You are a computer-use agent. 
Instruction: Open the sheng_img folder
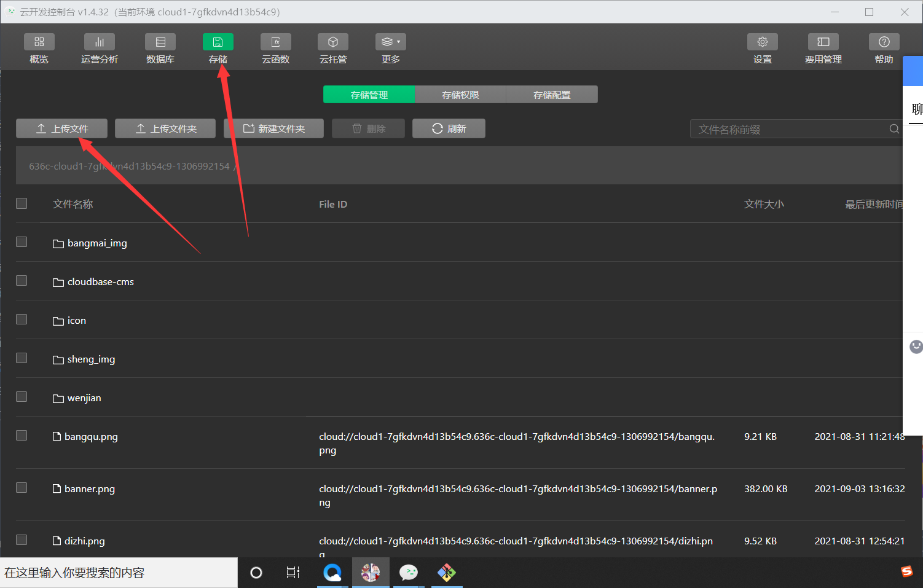point(91,359)
